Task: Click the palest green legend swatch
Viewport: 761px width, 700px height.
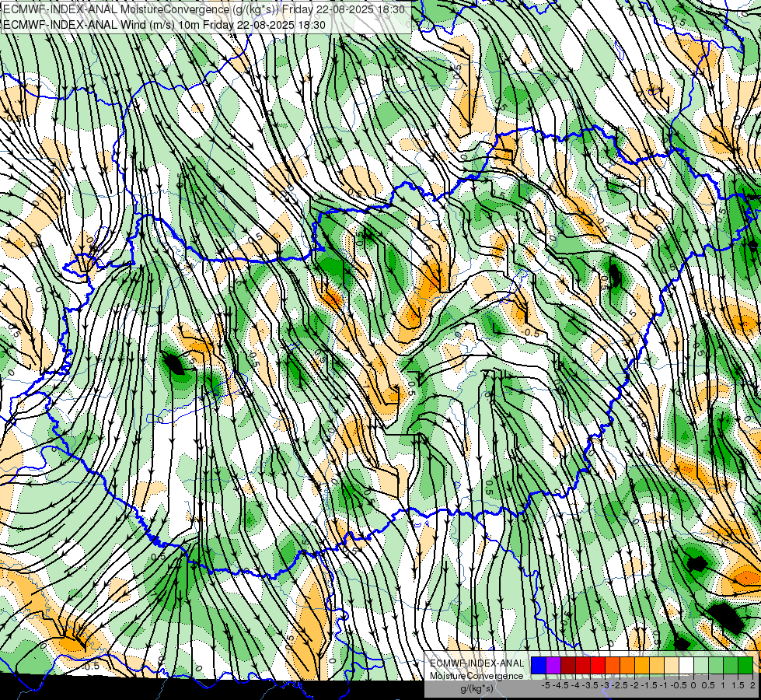Action: click(701, 665)
